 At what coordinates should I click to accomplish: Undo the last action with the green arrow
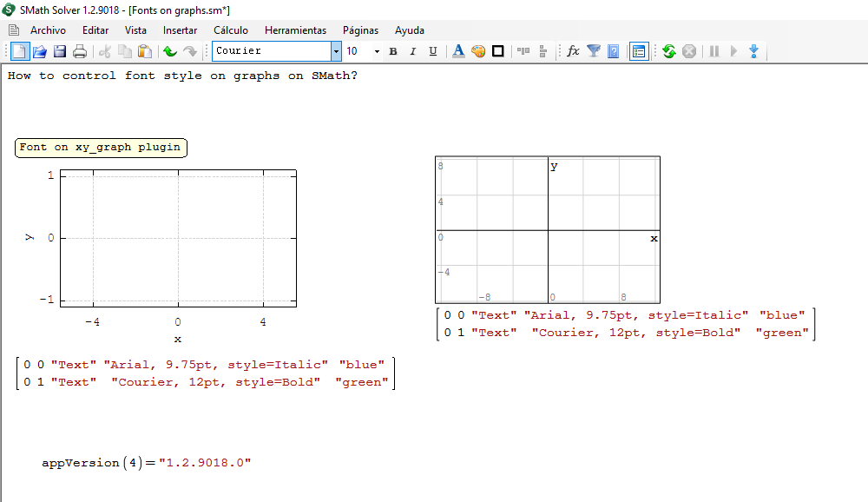[x=170, y=51]
